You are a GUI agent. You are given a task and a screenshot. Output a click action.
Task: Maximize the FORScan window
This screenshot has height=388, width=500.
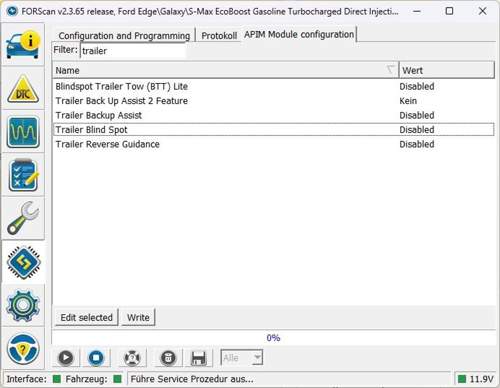449,11
